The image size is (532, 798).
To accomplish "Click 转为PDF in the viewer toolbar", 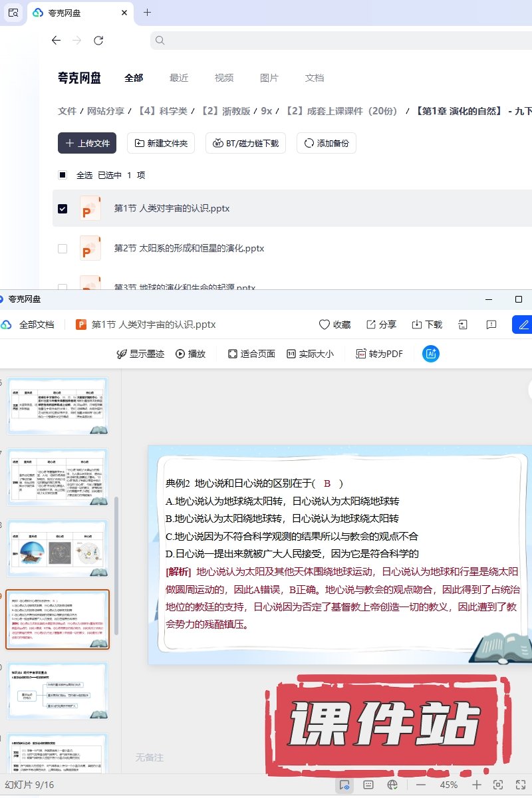I will [380, 354].
